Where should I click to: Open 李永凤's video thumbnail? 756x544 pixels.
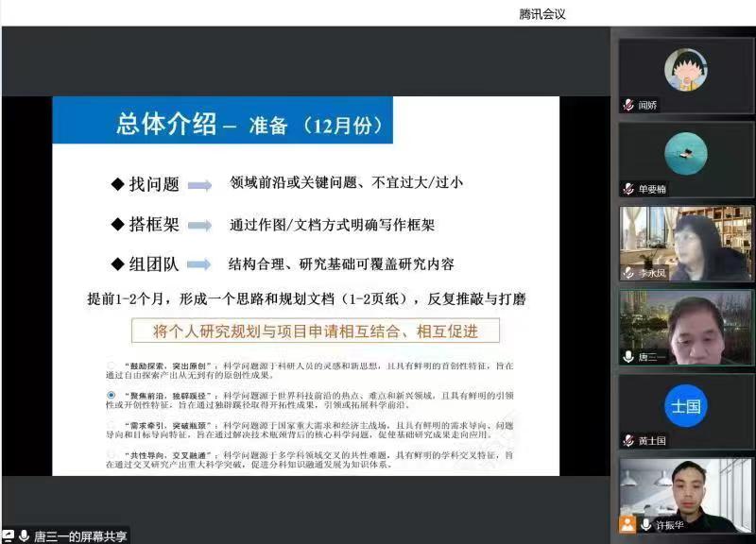pos(686,241)
